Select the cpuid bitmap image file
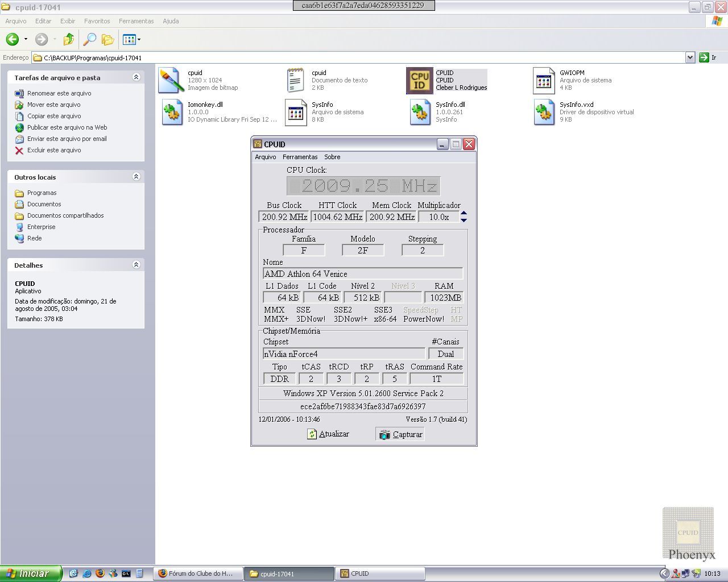The width and height of the screenshot is (728, 582). (x=171, y=80)
